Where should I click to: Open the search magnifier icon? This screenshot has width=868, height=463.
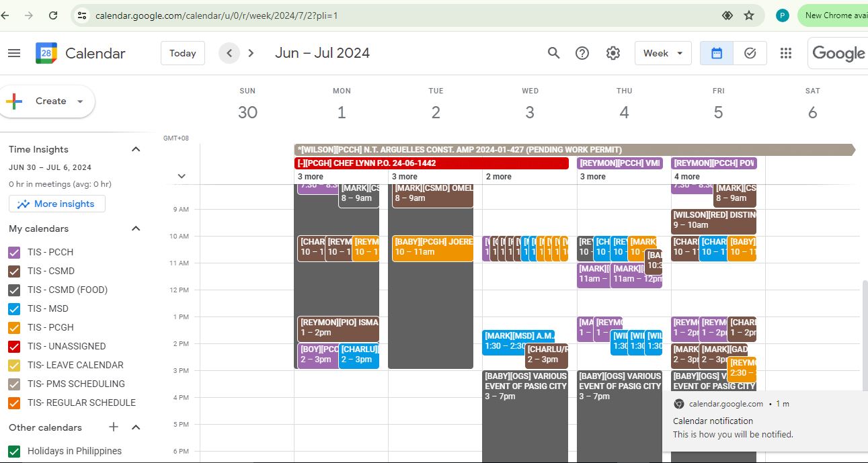(553, 53)
